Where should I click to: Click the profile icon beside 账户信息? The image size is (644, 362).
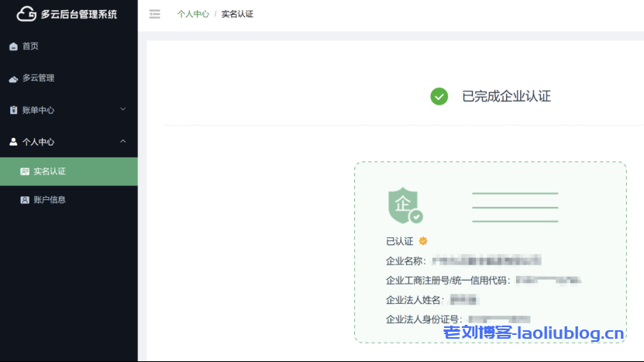pos(25,200)
